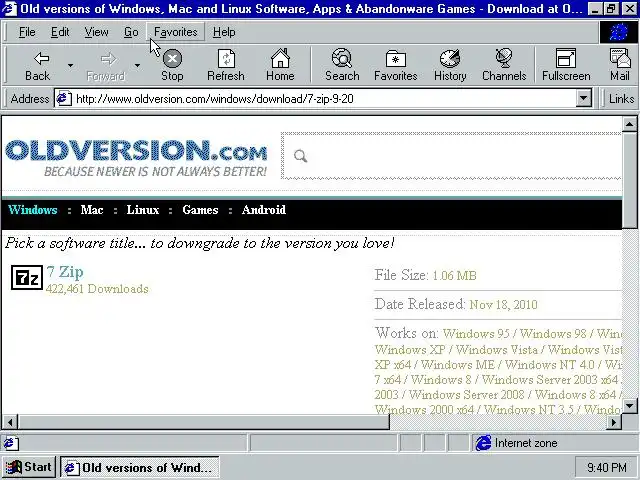Viewport: 640px width, 480px height.
Task: Click the horizontal scrollbar thumb
Action: [204, 422]
